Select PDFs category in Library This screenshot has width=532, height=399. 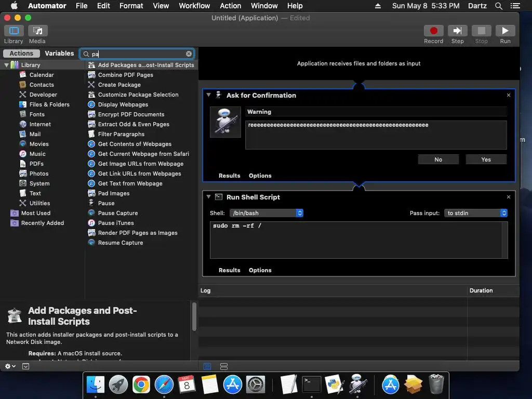(x=36, y=163)
